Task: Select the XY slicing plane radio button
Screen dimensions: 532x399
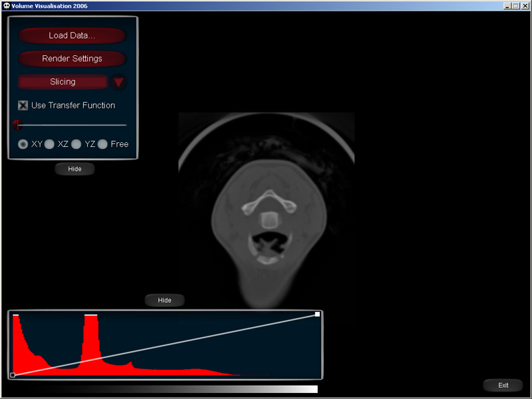Action: pos(23,144)
